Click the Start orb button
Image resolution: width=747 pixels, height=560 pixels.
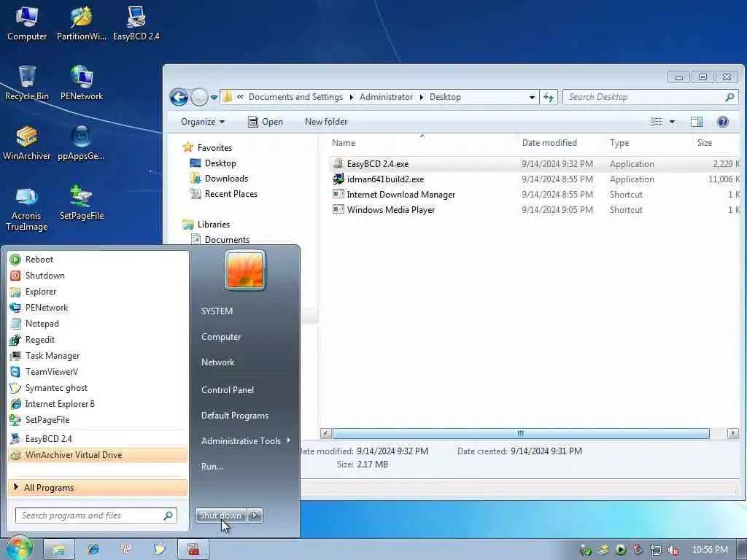[x=20, y=548]
